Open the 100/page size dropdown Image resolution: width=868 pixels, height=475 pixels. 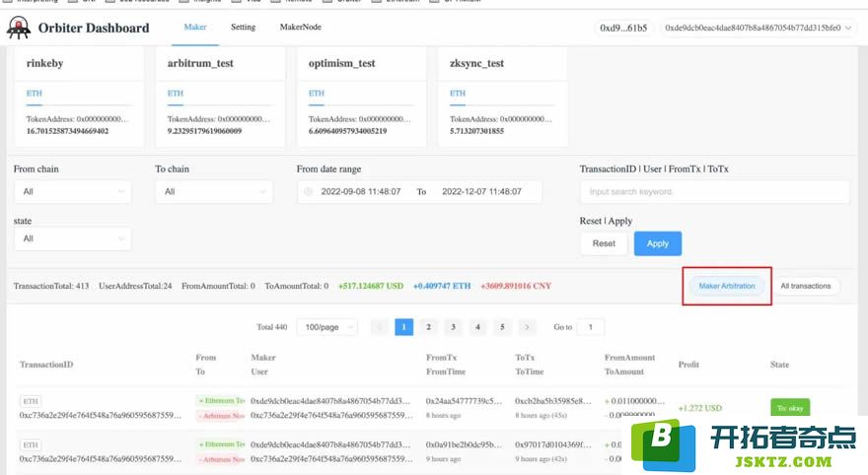[327, 327]
